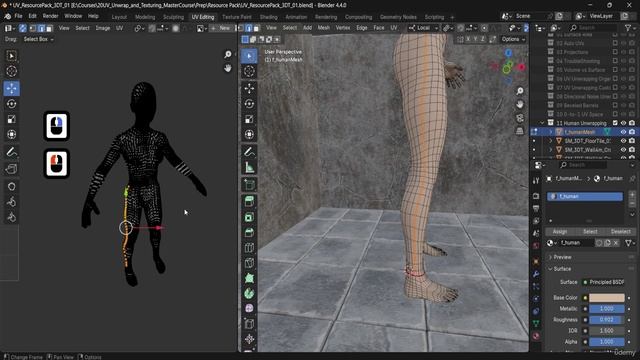Open the File menu
The image size is (640, 360).
(x=18, y=16)
